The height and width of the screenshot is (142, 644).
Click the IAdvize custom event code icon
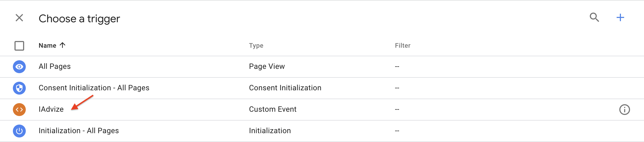19,110
